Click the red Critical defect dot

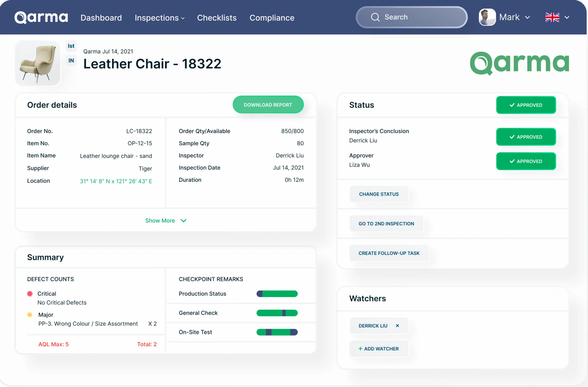pos(30,294)
